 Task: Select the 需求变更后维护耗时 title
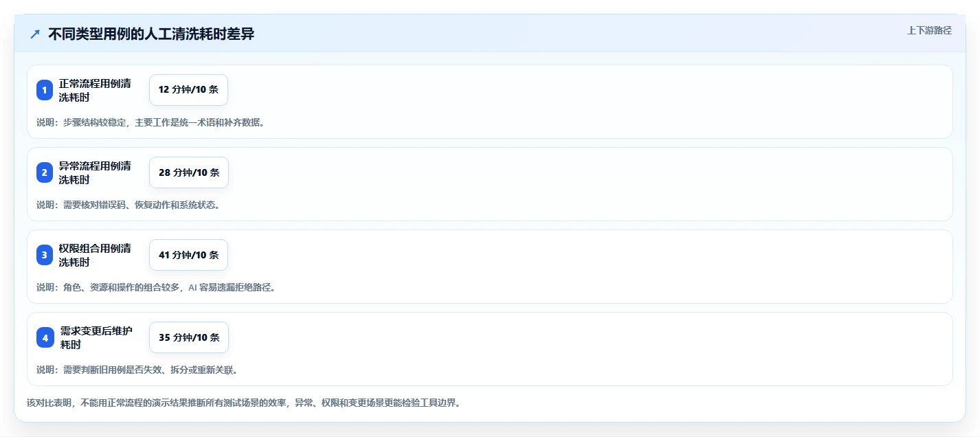96,337
